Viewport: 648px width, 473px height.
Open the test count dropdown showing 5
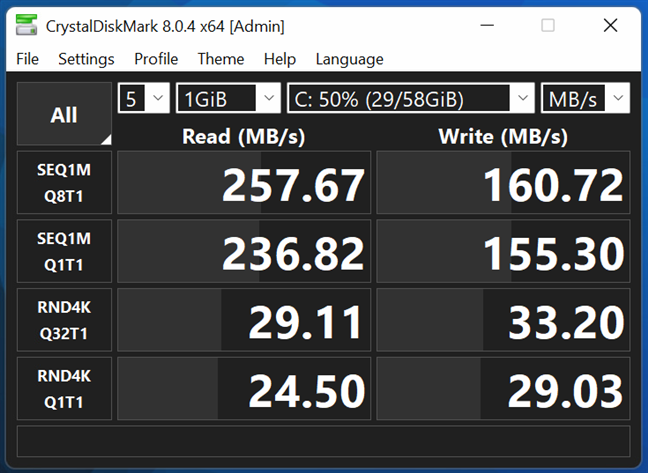click(143, 98)
